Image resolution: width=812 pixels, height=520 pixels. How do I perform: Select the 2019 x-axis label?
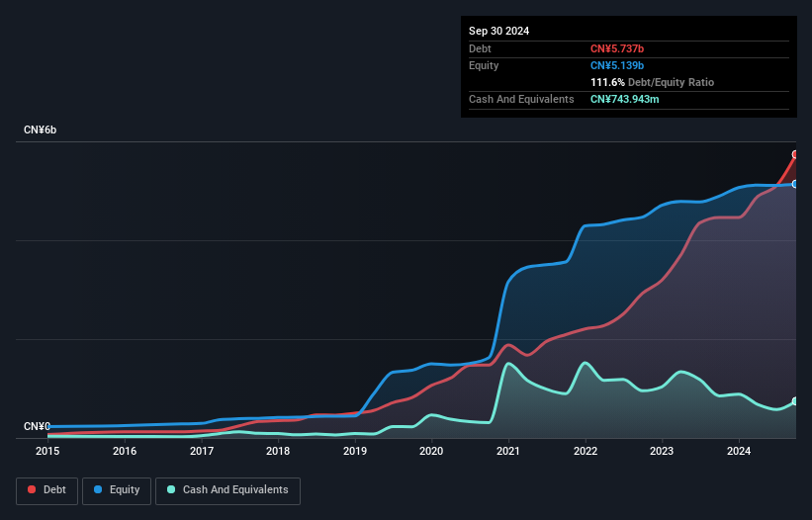click(355, 451)
